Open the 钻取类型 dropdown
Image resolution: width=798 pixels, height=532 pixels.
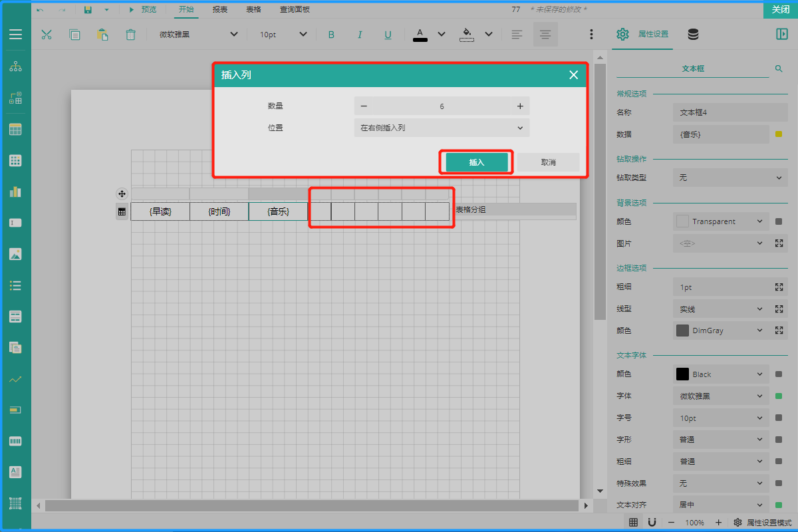click(730, 178)
